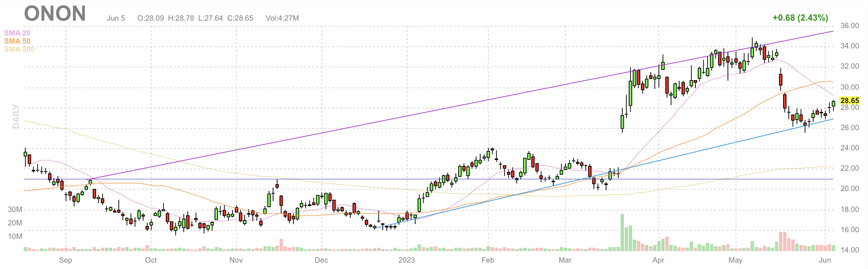868x269 pixels.
Task: Select the Sep month label on time axis
Action: 65,260
